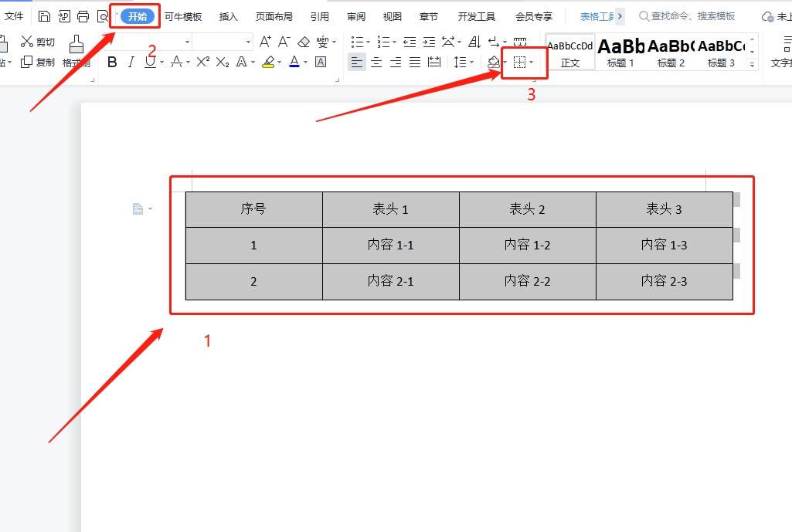This screenshot has width=792, height=532.
Task: Expand more ribbon tabs after 表格工具
Action: click(x=620, y=16)
